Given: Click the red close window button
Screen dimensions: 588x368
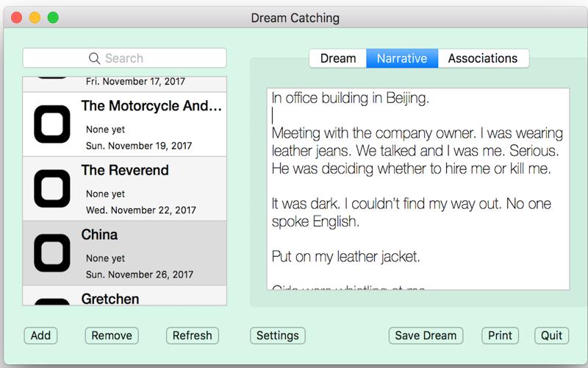Looking at the screenshot, I should click(16, 17).
